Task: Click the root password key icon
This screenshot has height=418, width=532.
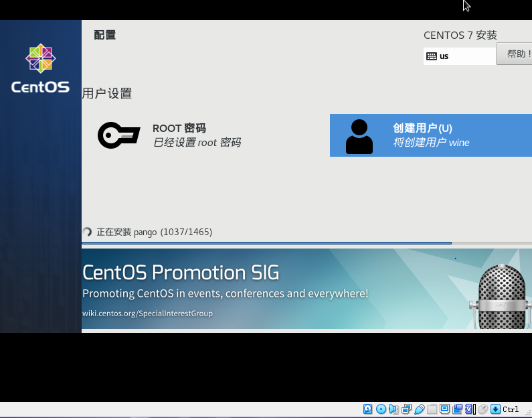Action: coord(118,135)
